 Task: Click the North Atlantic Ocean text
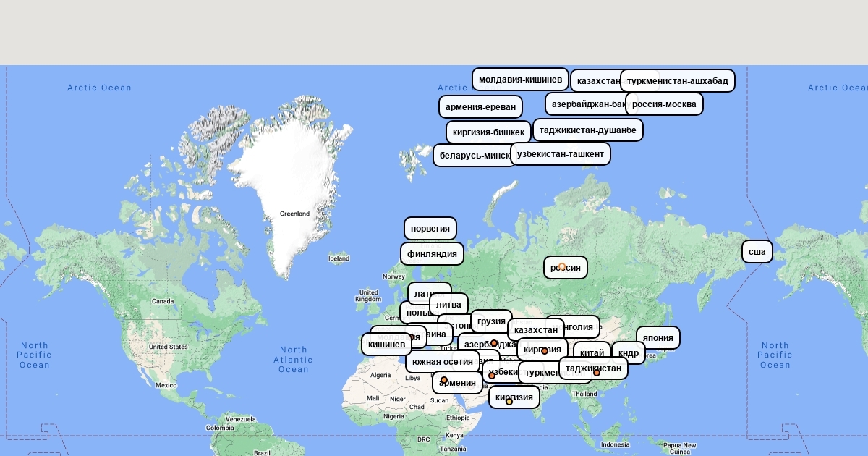tap(294, 360)
